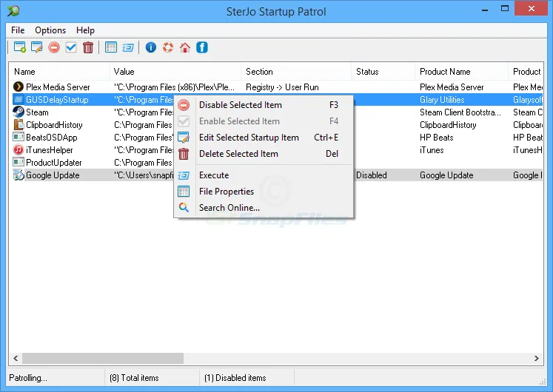Click the blue info About toolbar icon
The image size is (553, 392).
coord(150,47)
